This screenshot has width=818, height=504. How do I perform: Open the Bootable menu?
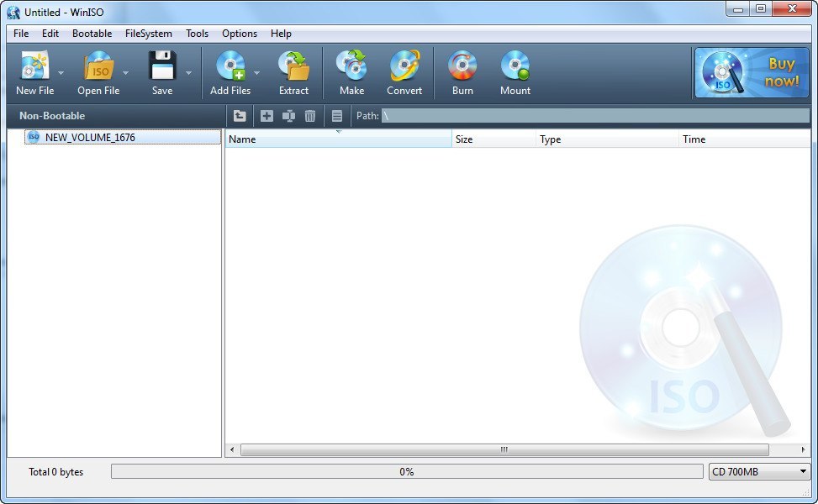pos(92,34)
